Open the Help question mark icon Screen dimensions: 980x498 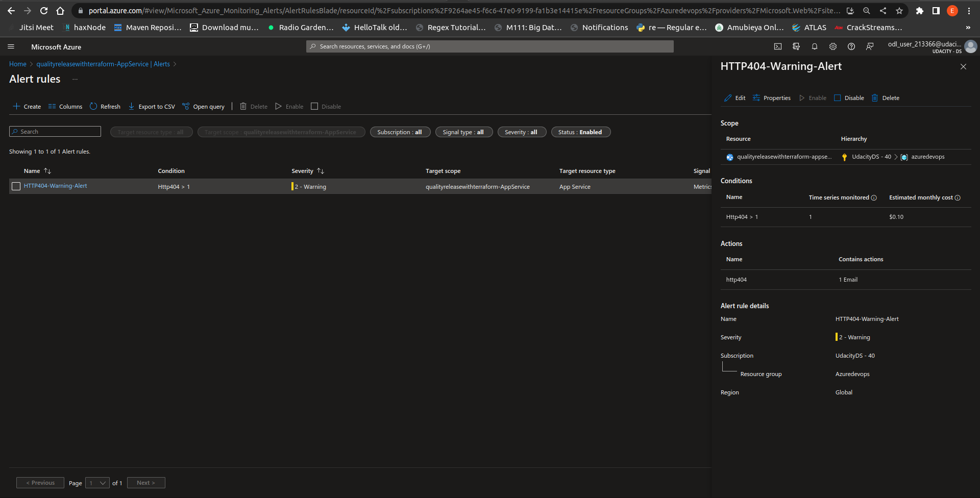point(851,46)
